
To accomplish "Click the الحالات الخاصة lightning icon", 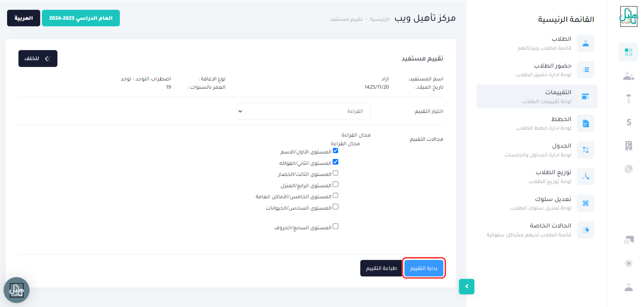I will pyautogui.click(x=586, y=230).
